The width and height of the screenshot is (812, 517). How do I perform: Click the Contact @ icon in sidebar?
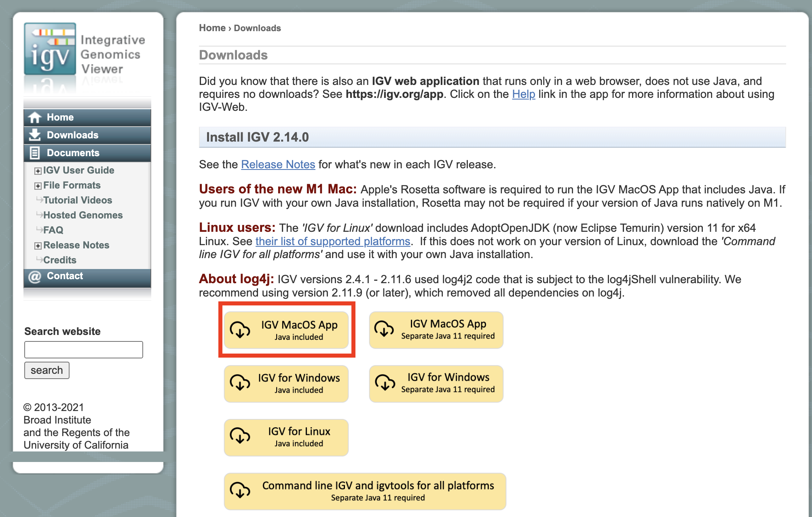click(x=35, y=277)
